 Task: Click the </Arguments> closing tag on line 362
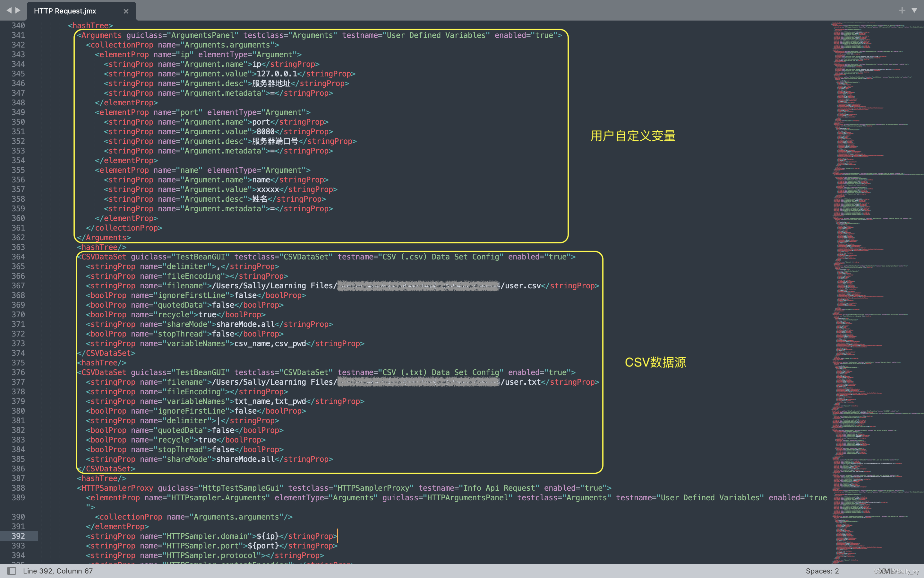(104, 237)
